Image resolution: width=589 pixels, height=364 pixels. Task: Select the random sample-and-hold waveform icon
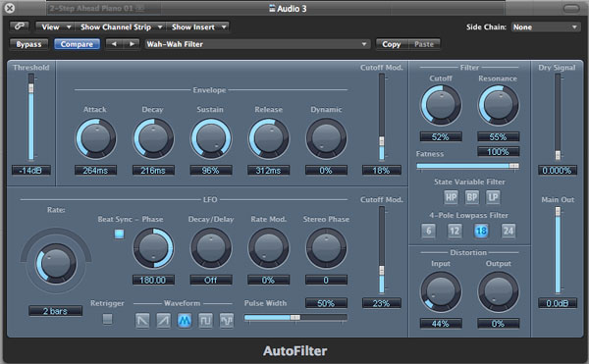click(x=227, y=321)
